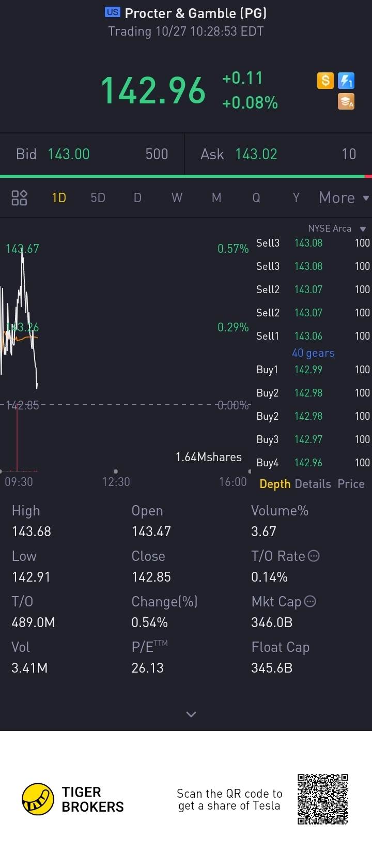Switch to the W weekly chart tab
The width and height of the screenshot is (372, 868).
pos(177,198)
